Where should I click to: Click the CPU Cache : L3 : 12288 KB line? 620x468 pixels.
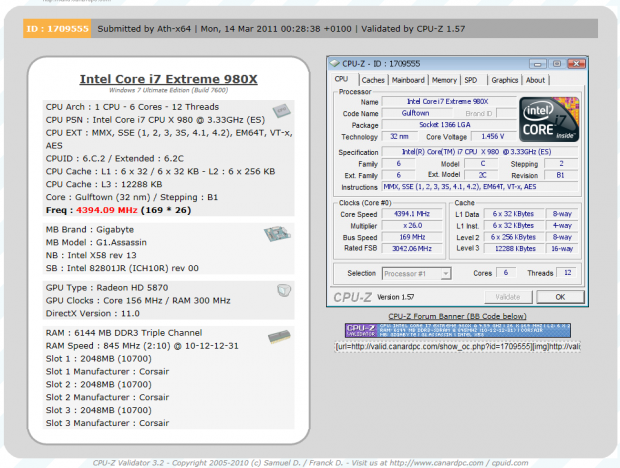(x=104, y=184)
